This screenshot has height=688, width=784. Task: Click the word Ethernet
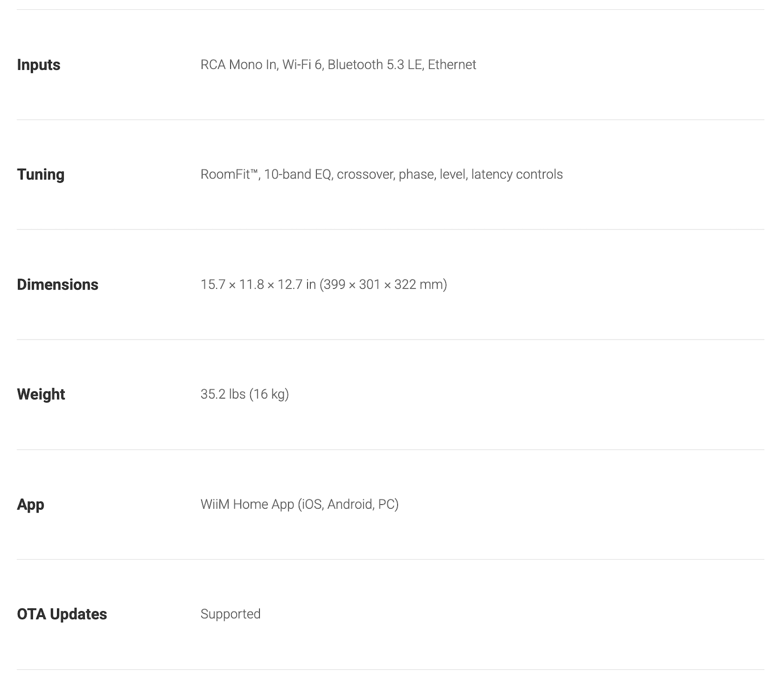pos(452,65)
